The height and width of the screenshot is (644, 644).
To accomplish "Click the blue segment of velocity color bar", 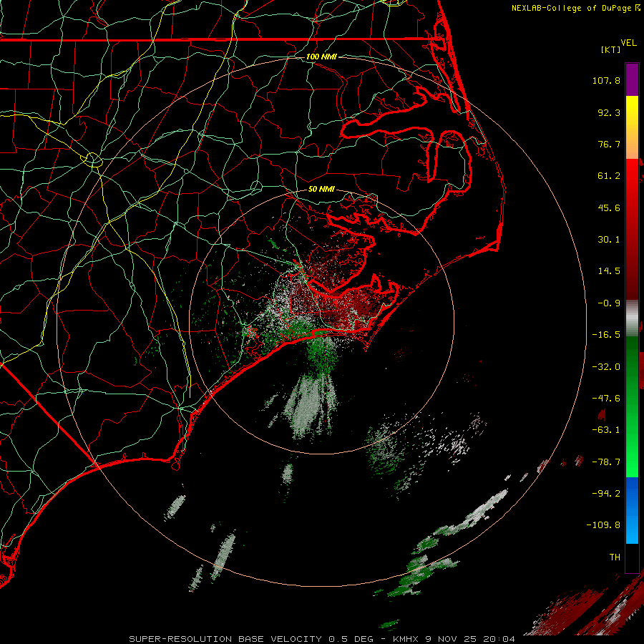I will 632,510.
